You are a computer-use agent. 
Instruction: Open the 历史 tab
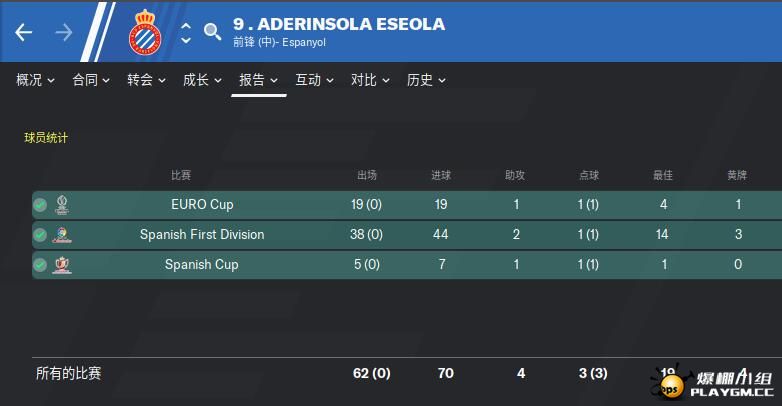tap(426, 80)
